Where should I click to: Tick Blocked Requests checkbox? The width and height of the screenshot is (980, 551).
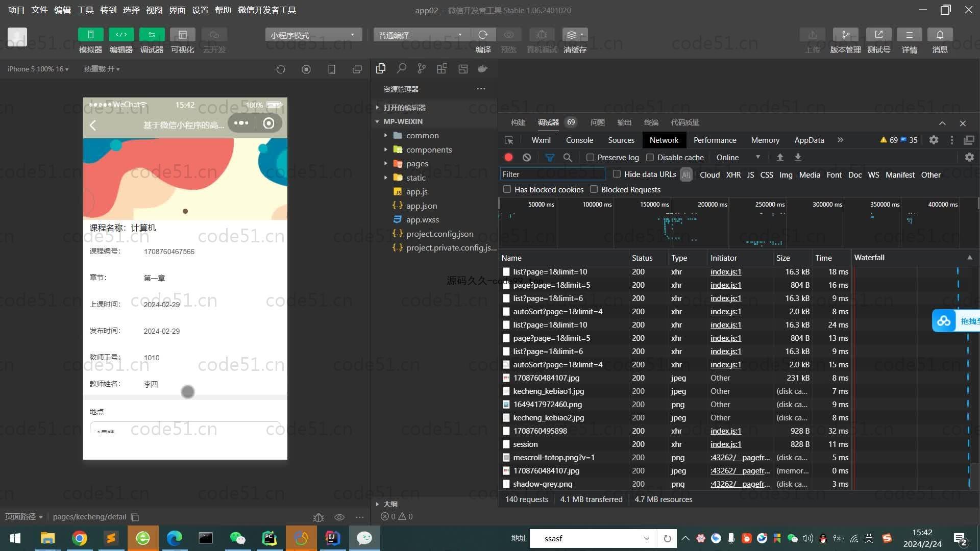(594, 189)
